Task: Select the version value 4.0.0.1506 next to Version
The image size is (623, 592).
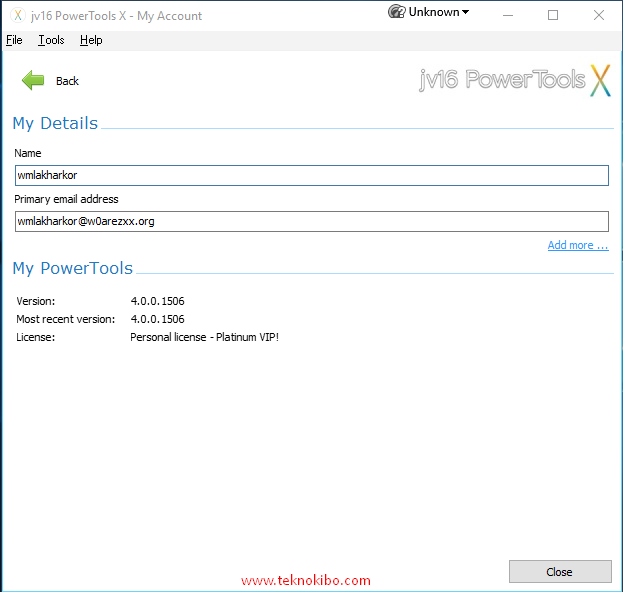Action: click(x=157, y=301)
